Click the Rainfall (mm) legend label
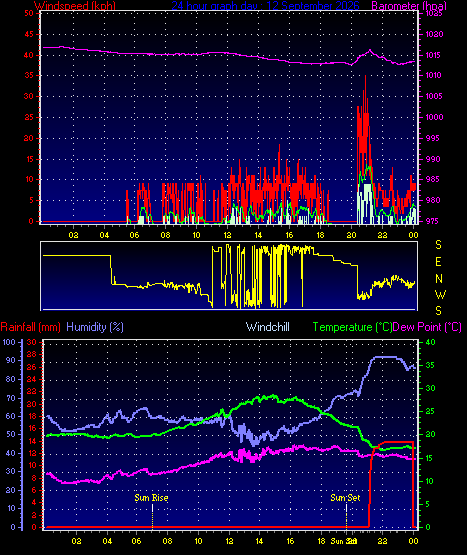467x555 pixels. 30,327
